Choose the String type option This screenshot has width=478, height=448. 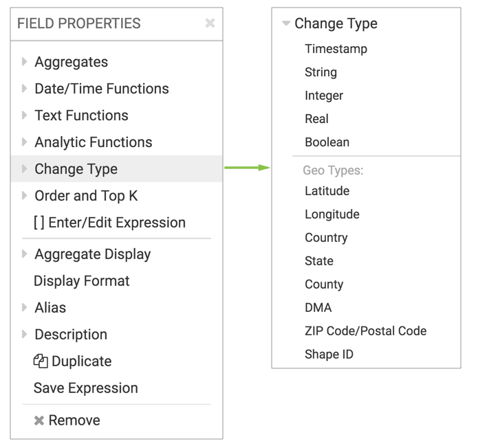point(321,72)
